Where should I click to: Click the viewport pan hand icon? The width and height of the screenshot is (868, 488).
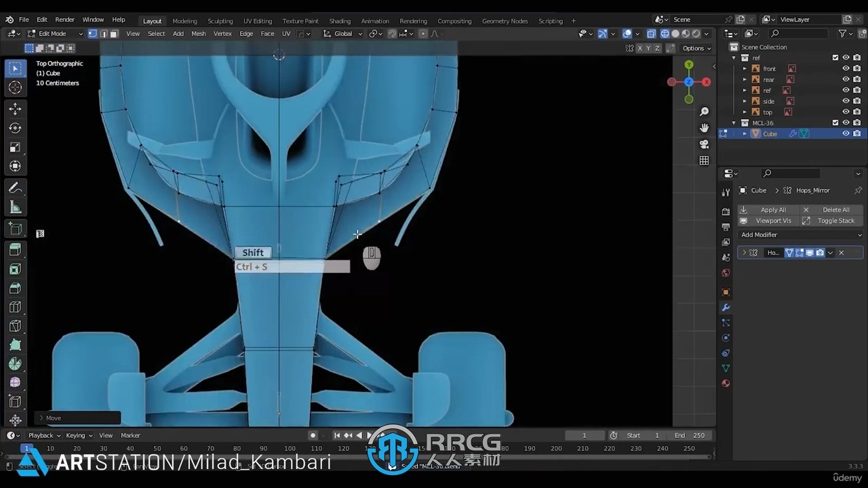[x=704, y=128]
